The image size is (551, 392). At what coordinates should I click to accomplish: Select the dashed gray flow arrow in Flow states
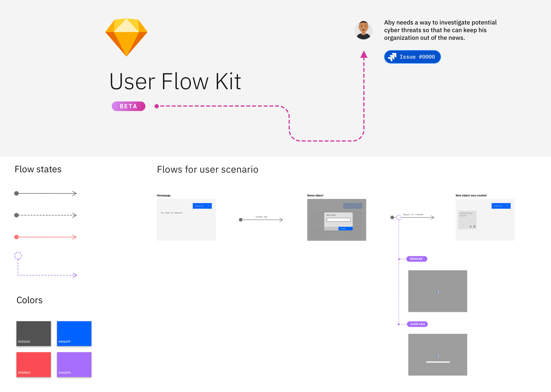[x=45, y=215]
